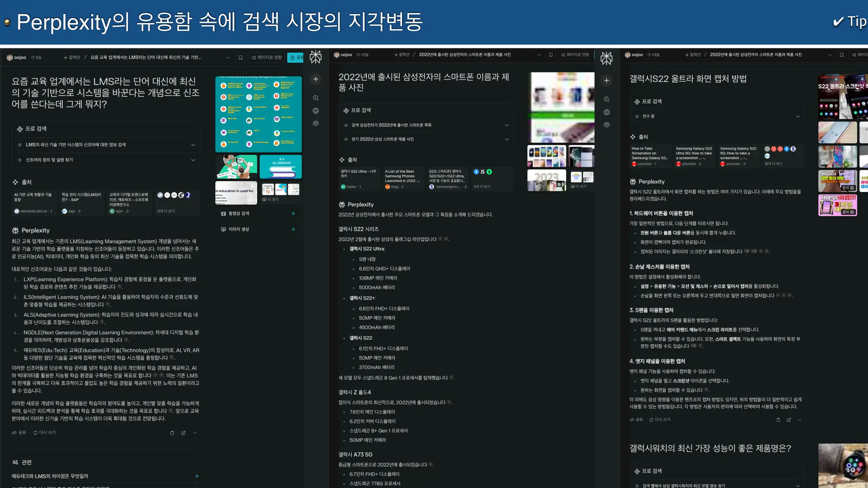This screenshot has height=488, width=868.
Task: Click '16개 더 보기' in the right sources
Action: coord(773,164)
